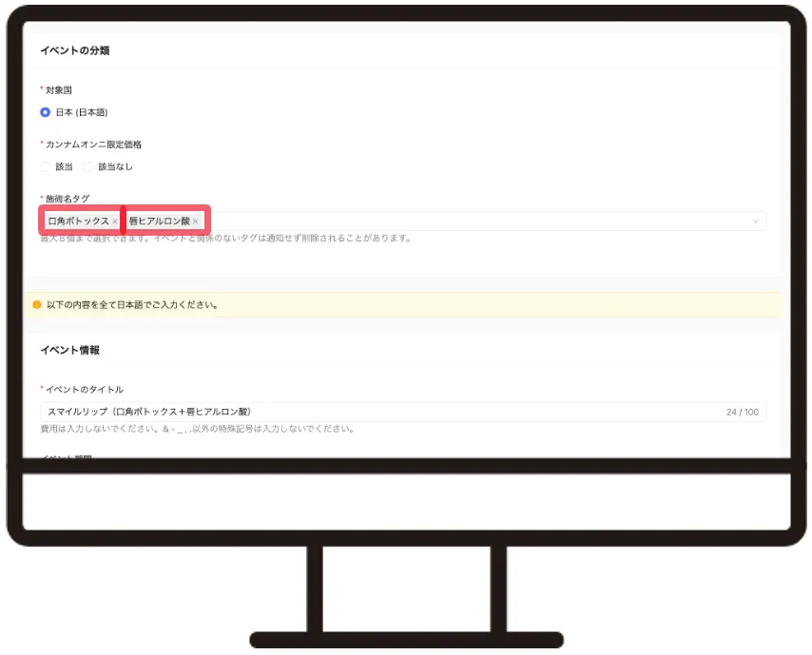Click the 口角ボトックス tag label
The width and height of the screenshot is (812, 655).
tap(78, 222)
